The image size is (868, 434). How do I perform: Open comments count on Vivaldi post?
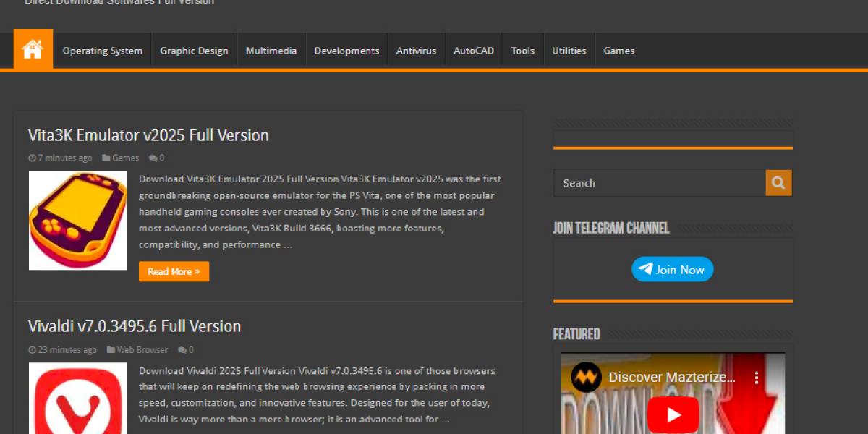(186, 350)
